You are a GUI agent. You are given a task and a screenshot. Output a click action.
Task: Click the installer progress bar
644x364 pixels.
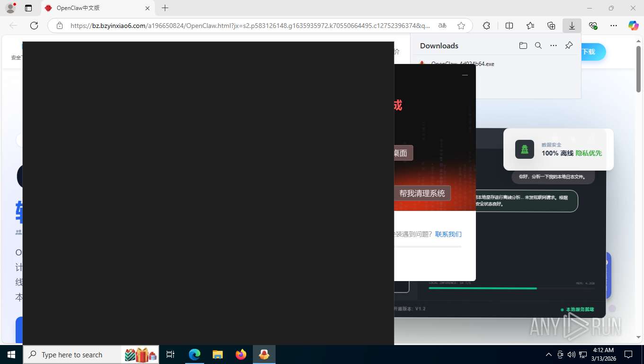428,246
